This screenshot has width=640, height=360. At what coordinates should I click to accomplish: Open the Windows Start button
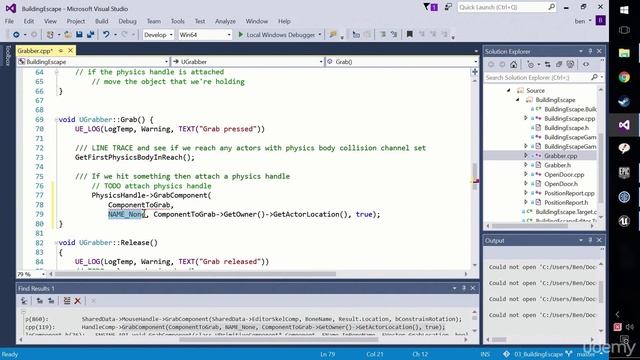[624, 10]
